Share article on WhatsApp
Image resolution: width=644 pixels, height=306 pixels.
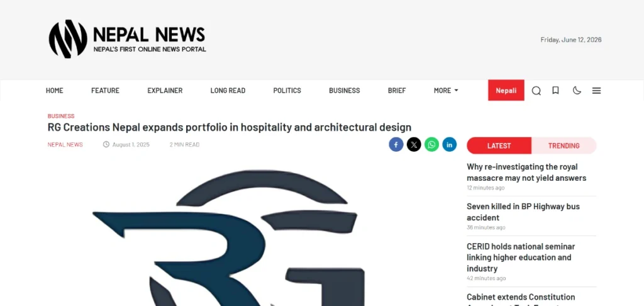pos(431,144)
